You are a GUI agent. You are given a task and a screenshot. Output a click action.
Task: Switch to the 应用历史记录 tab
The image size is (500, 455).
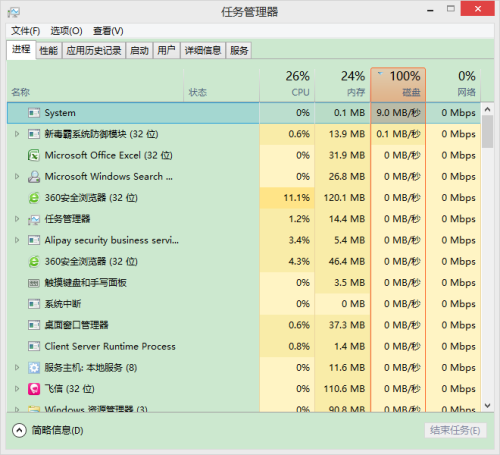coord(94,51)
